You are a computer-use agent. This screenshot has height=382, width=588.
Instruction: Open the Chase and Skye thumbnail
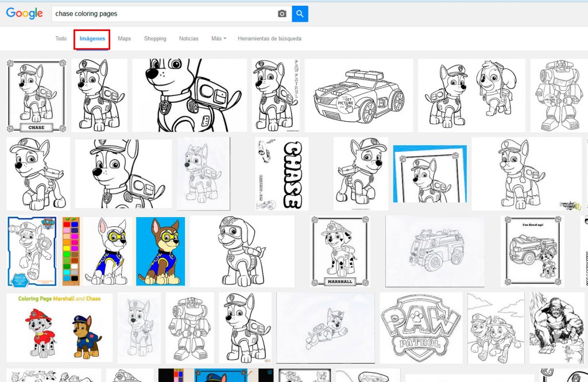pyautogui.click(x=472, y=95)
